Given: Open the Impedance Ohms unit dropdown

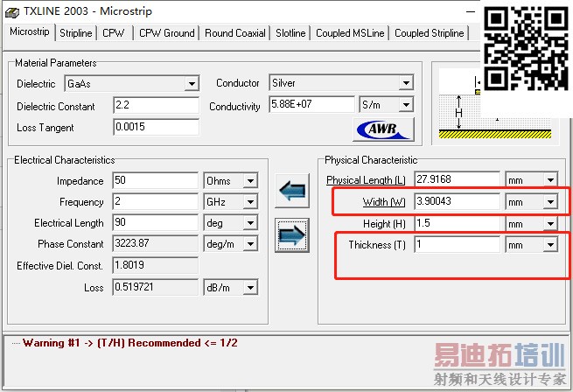Looking at the screenshot, I should click(x=250, y=180).
